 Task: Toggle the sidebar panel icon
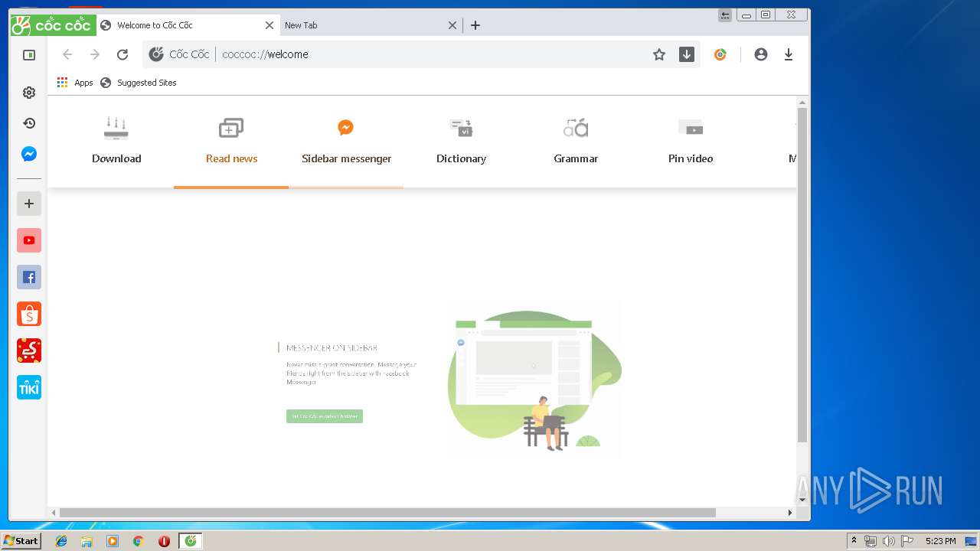(29, 55)
